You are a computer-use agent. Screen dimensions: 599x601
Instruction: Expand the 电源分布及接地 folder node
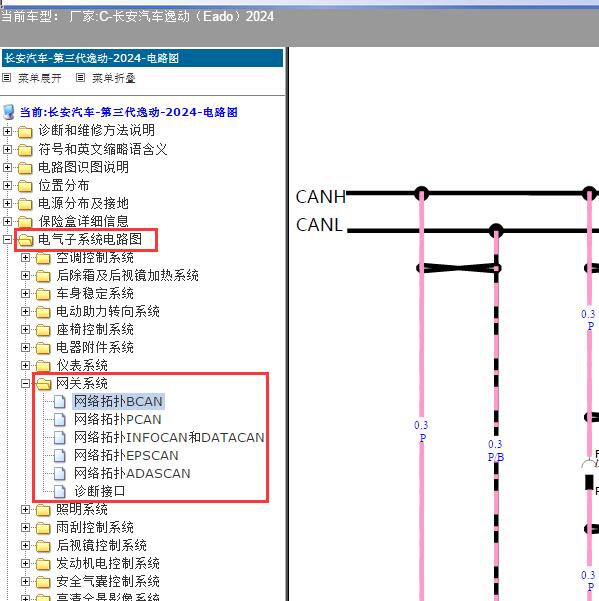(x=7, y=204)
